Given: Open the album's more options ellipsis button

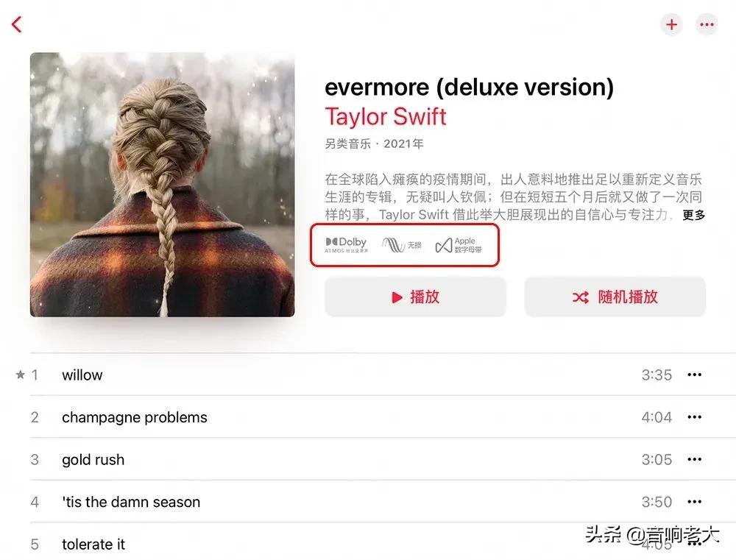Looking at the screenshot, I should coord(707,24).
